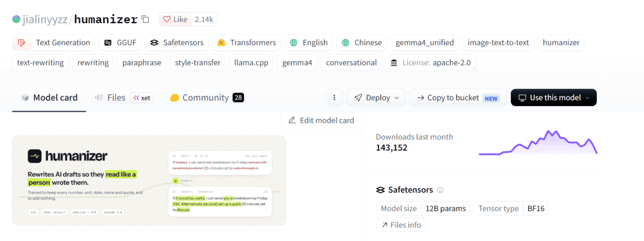The width and height of the screenshot is (644, 241).
Task: Open the three-dot more options menu
Action: click(334, 98)
